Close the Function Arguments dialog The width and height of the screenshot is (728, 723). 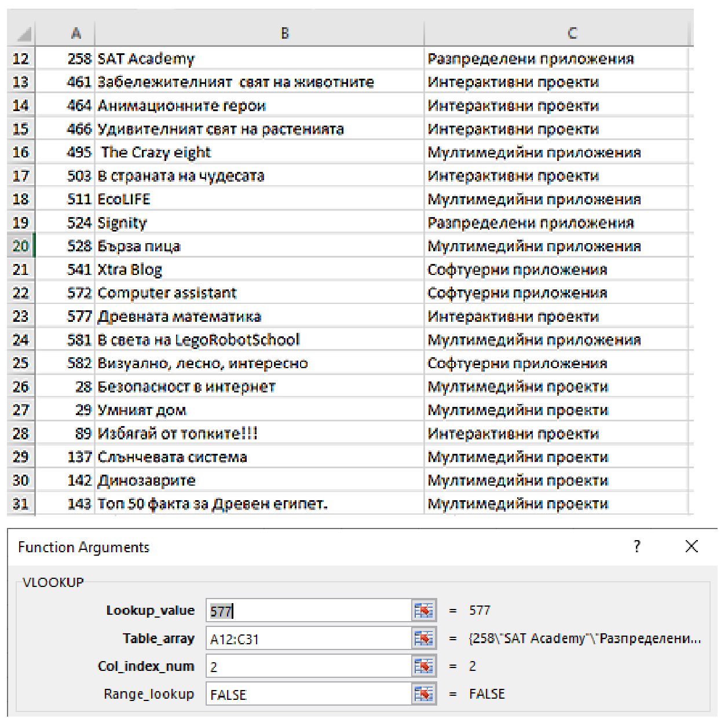(692, 546)
